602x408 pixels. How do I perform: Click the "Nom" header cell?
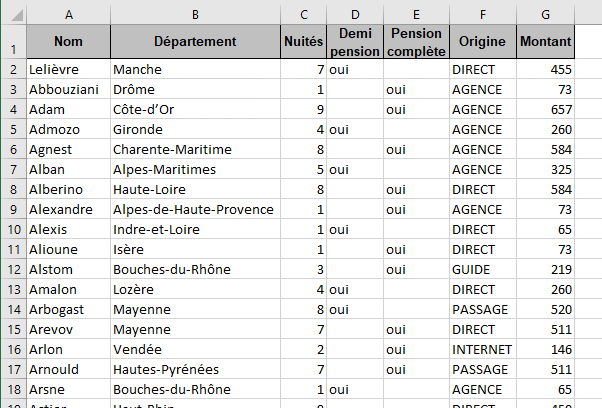[x=68, y=42]
